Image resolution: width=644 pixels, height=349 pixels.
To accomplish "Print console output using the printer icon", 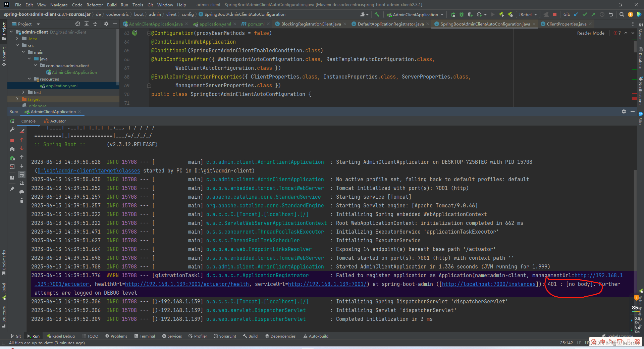I will click(22, 191).
